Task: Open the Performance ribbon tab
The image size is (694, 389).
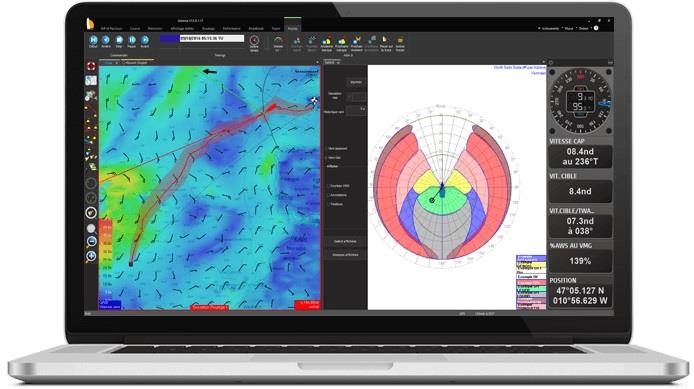Action: pos(231,28)
